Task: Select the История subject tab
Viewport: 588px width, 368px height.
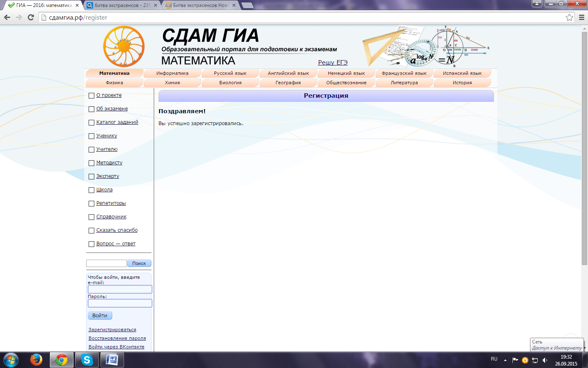Action: [x=462, y=83]
